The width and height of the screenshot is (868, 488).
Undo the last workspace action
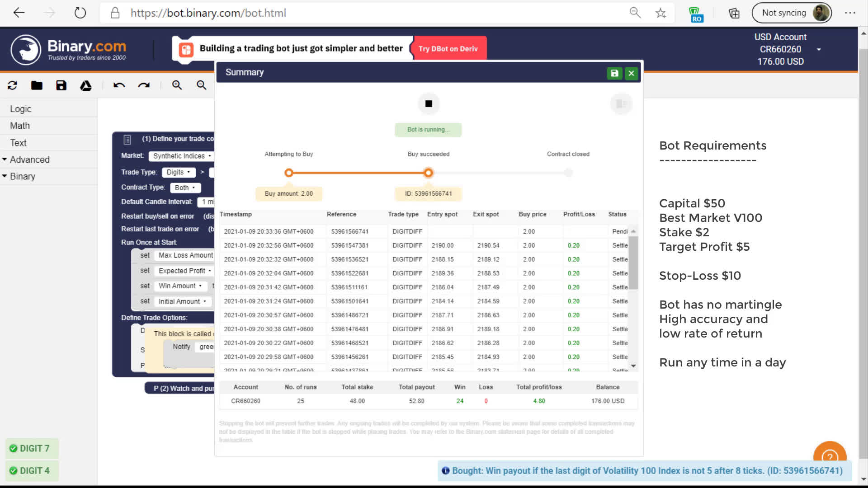(x=119, y=85)
